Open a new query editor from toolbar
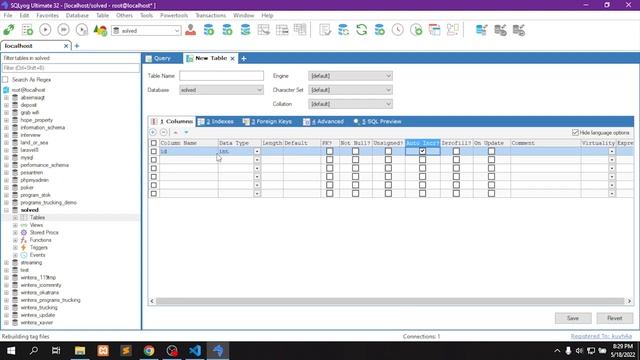 coord(27,30)
